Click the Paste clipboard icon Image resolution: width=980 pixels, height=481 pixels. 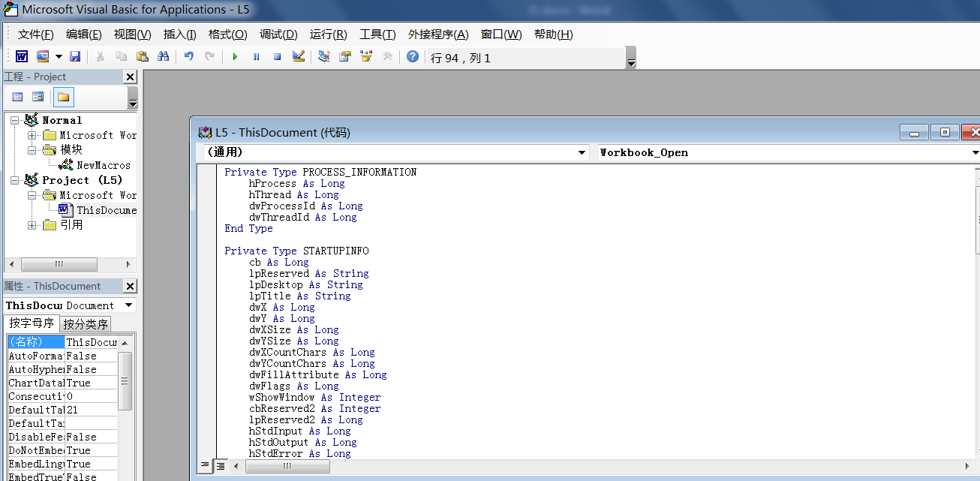pyautogui.click(x=142, y=56)
